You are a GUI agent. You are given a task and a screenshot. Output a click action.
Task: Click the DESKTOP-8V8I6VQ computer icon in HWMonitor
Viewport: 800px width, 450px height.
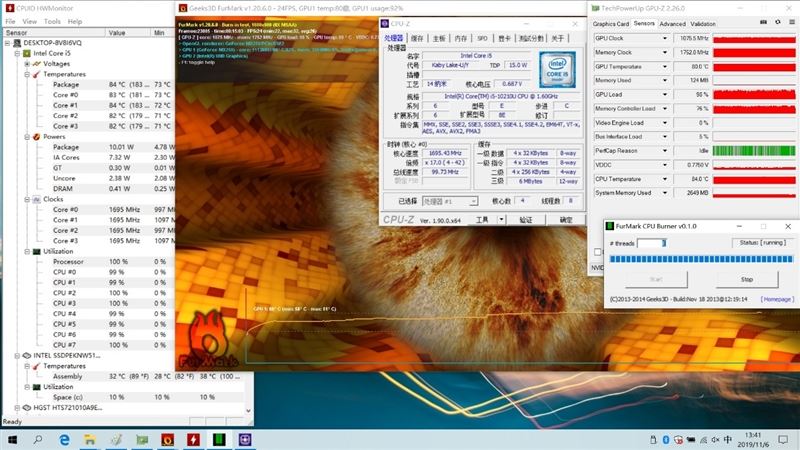click(x=17, y=43)
